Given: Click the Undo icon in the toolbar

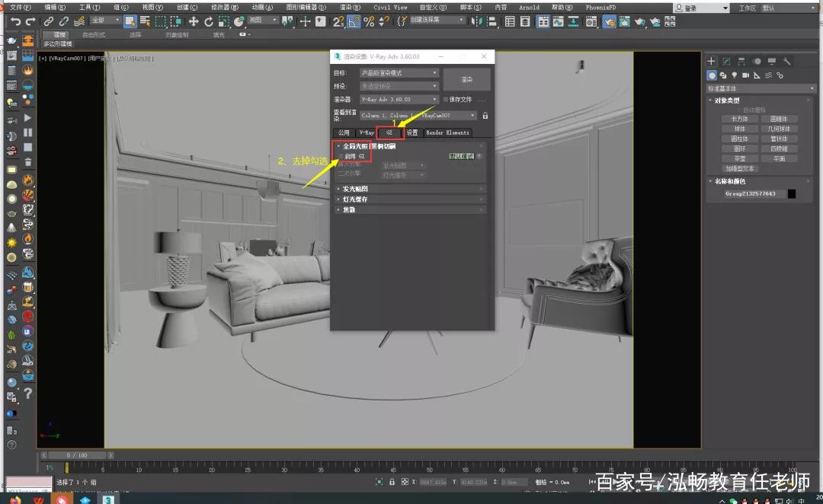Looking at the screenshot, I should tap(14, 21).
